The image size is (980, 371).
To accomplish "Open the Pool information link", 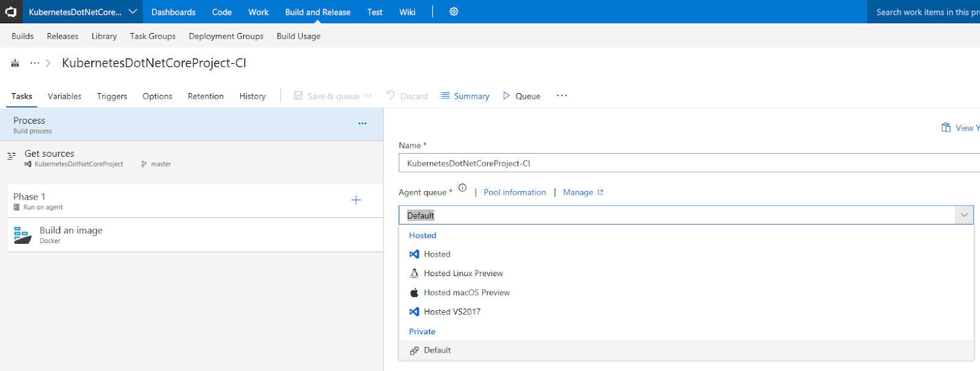I will tap(514, 192).
